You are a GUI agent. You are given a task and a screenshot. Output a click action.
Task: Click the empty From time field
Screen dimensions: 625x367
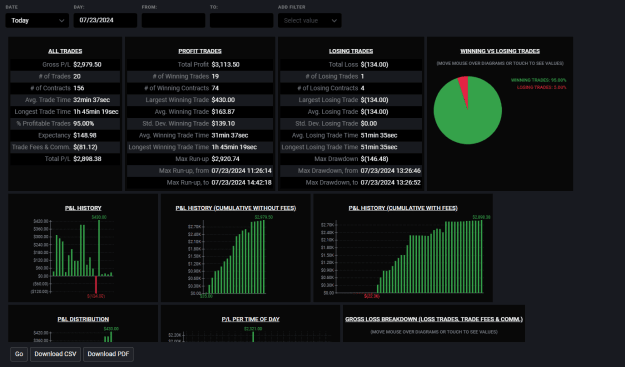(173, 20)
